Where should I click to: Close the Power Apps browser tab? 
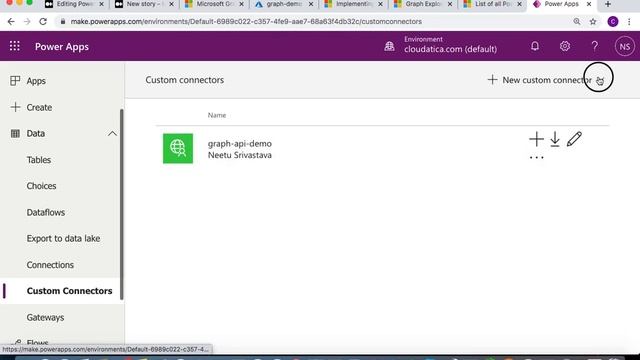click(589, 4)
